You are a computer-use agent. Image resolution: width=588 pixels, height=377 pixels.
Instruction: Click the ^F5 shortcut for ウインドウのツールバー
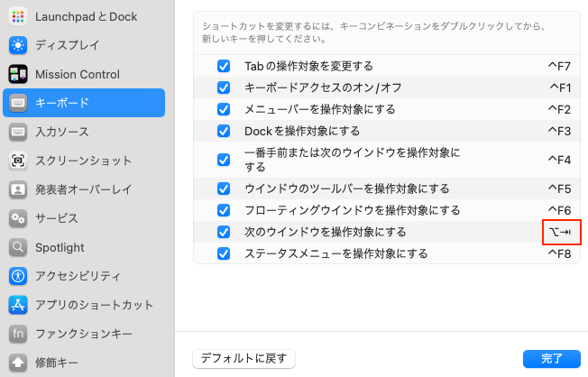[x=559, y=188]
